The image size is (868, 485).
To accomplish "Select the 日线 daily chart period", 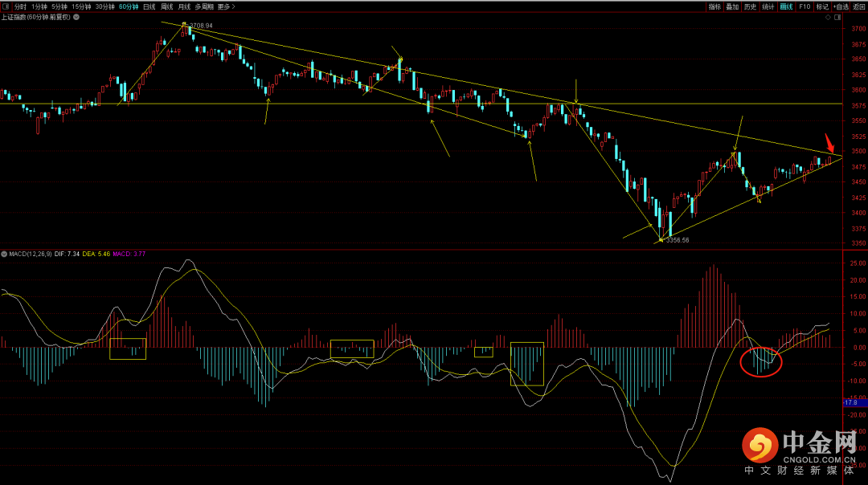I will coord(149,6).
